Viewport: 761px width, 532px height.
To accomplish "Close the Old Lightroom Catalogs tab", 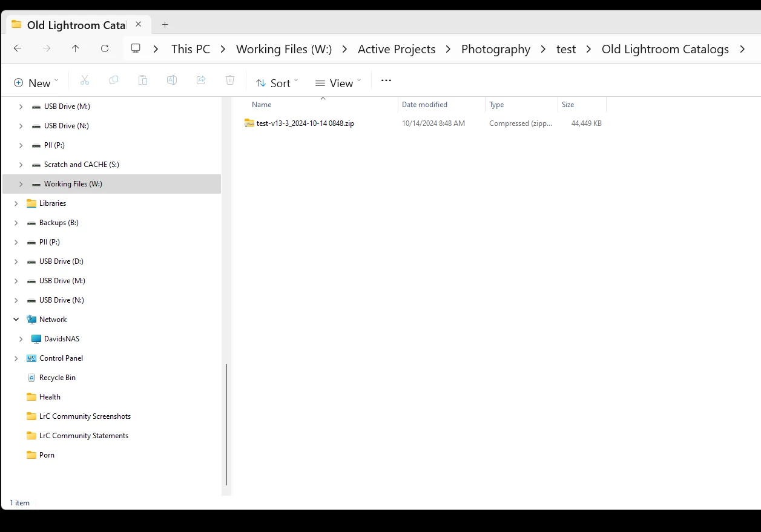I will click(139, 25).
